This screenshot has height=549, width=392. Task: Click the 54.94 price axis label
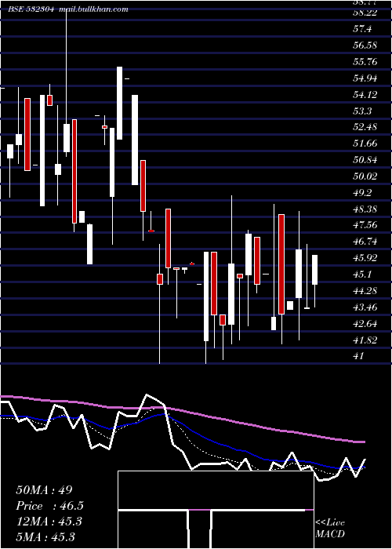pos(365,78)
